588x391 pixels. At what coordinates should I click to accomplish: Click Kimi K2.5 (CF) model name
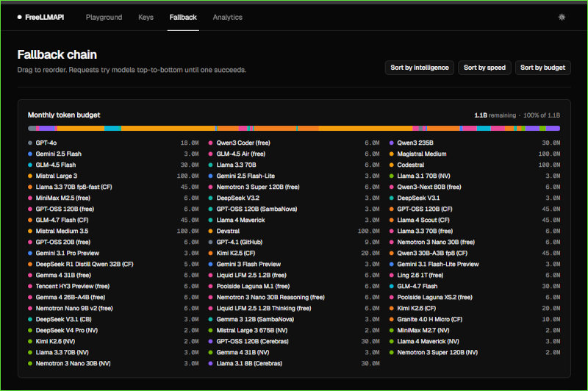(x=235, y=253)
